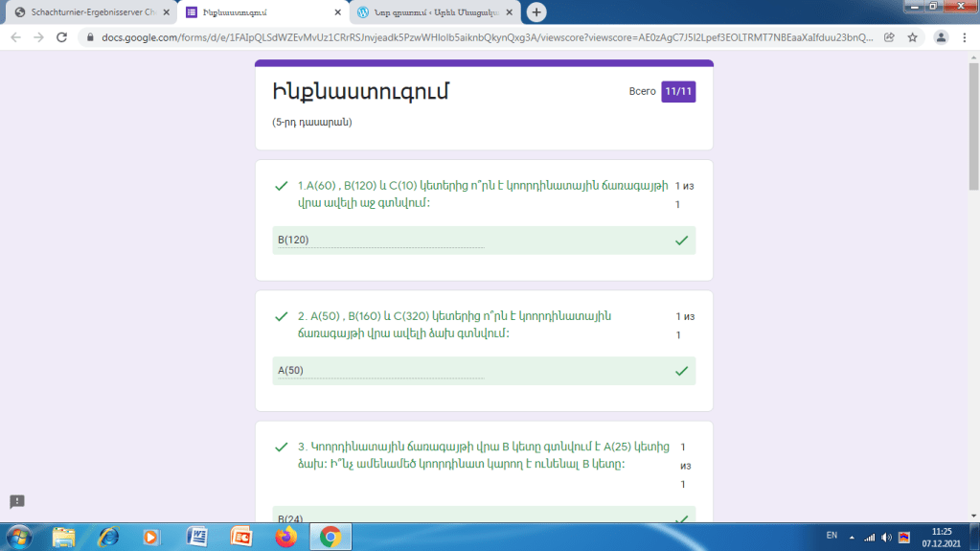Open Windows Explorer folder in taskbar
The width and height of the screenshot is (980, 551).
pos(64,538)
